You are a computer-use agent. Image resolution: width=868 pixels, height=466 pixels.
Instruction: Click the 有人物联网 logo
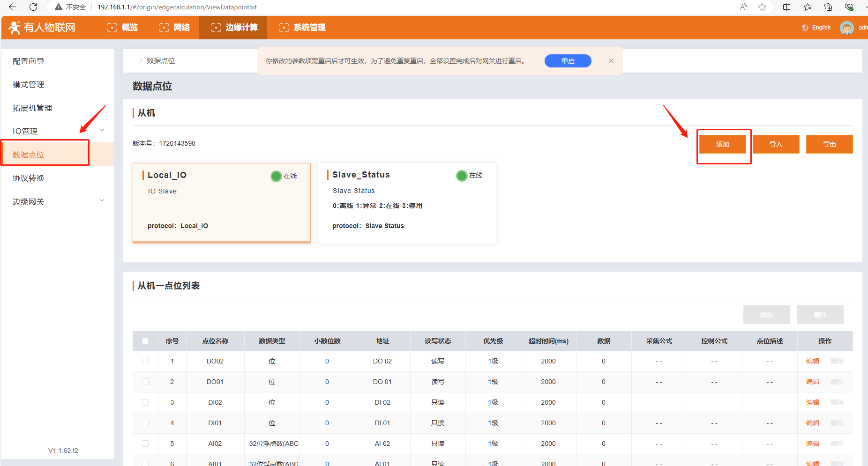click(x=42, y=28)
